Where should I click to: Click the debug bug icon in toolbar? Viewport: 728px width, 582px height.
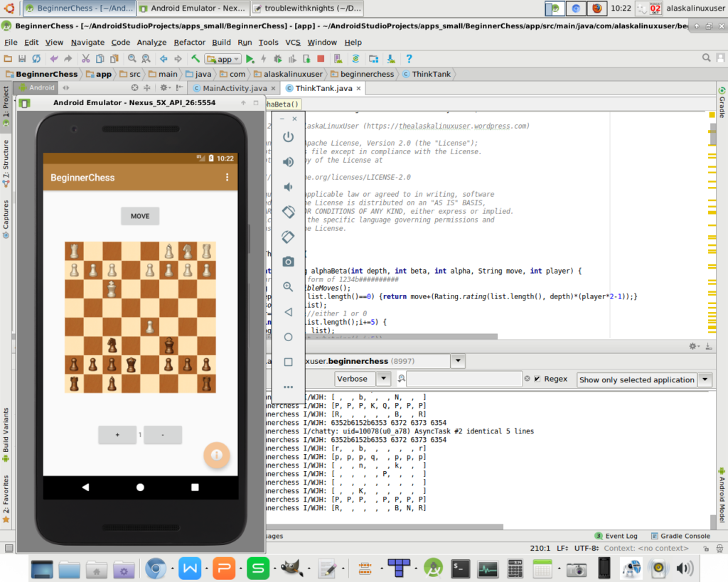278,59
